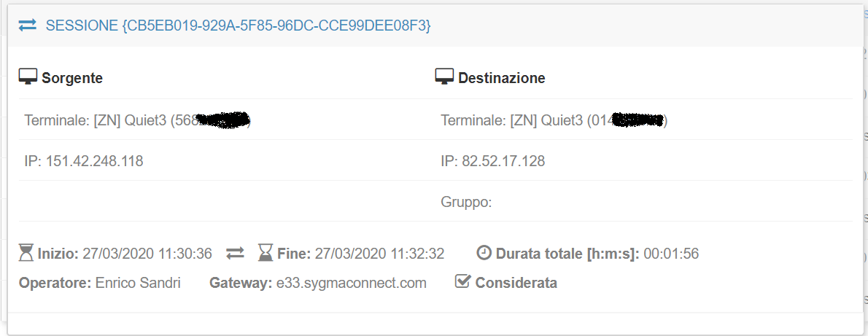Viewport: 868px width, 336px height.
Task: Click the destination Terminale Quiet3 row
Action: [x=554, y=120]
